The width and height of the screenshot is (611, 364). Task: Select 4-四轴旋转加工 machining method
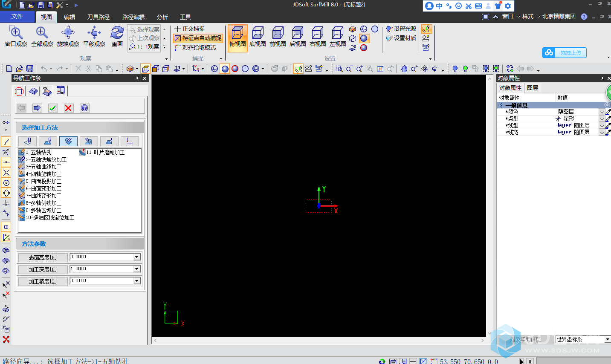pos(40,174)
